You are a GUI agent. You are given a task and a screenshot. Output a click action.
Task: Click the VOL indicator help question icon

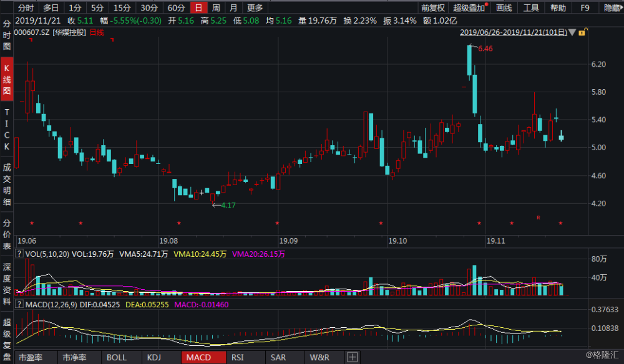[19, 254]
